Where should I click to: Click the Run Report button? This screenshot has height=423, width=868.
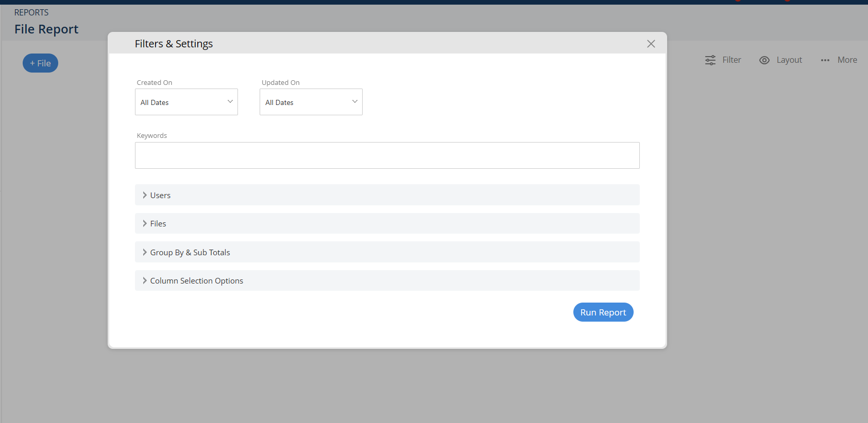603,312
